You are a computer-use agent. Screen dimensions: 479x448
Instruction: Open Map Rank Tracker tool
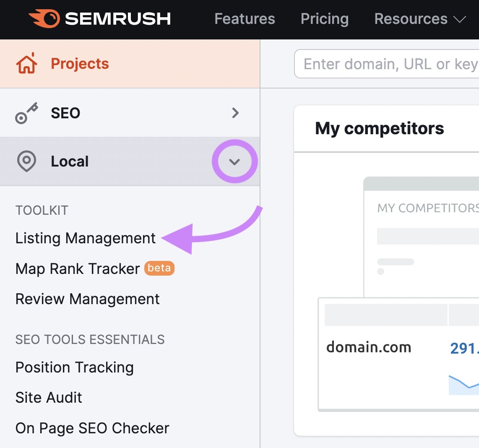78,269
